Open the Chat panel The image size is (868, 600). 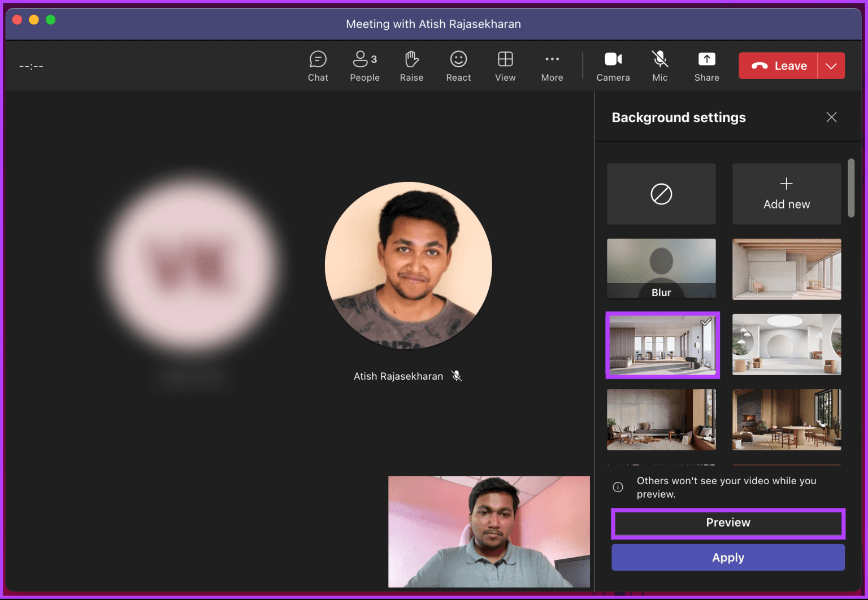coord(318,65)
